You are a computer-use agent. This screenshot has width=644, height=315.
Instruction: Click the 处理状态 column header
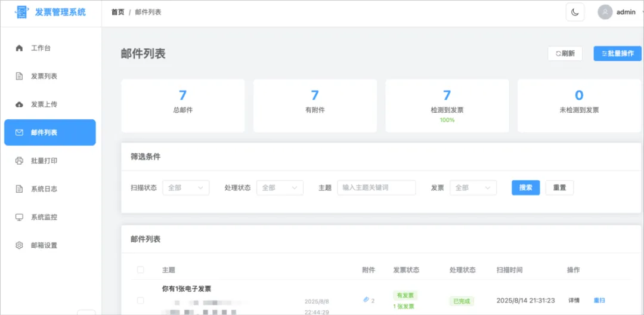tap(463, 270)
